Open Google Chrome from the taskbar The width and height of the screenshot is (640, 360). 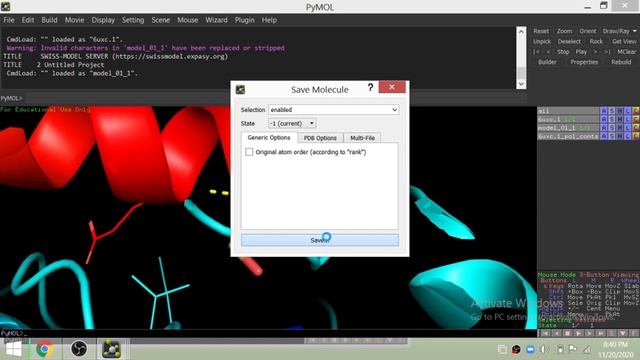tap(44, 349)
